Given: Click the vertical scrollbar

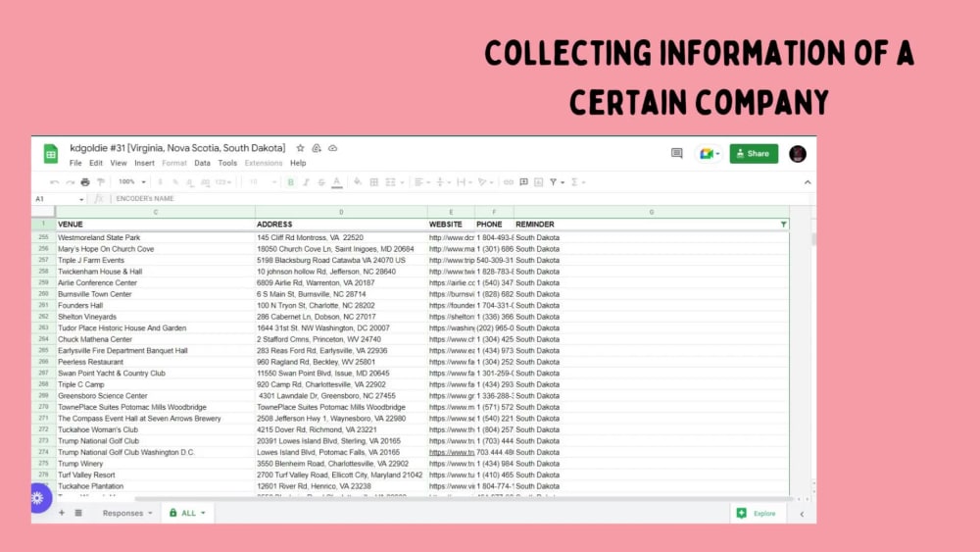Looking at the screenshot, I should [x=813, y=239].
